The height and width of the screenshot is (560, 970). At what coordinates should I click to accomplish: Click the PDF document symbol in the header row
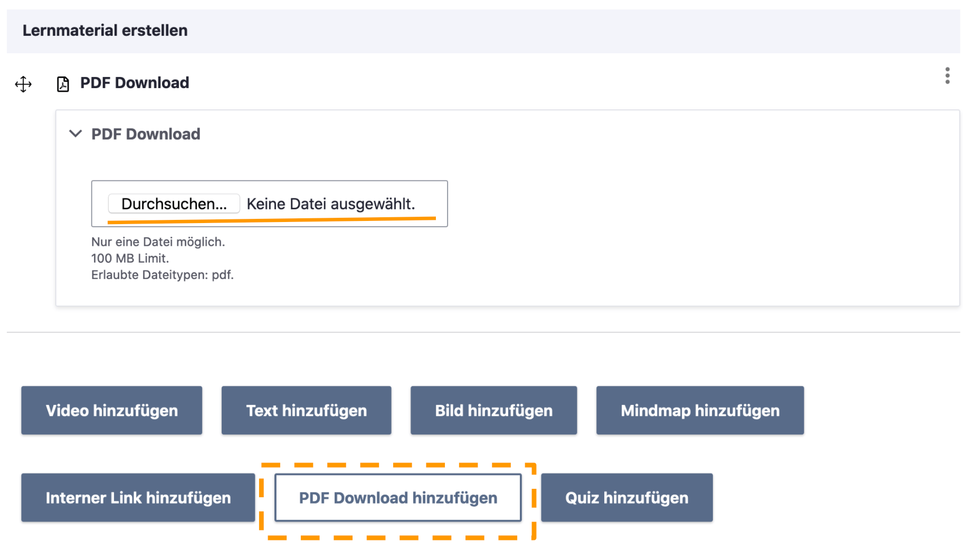point(63,83)
